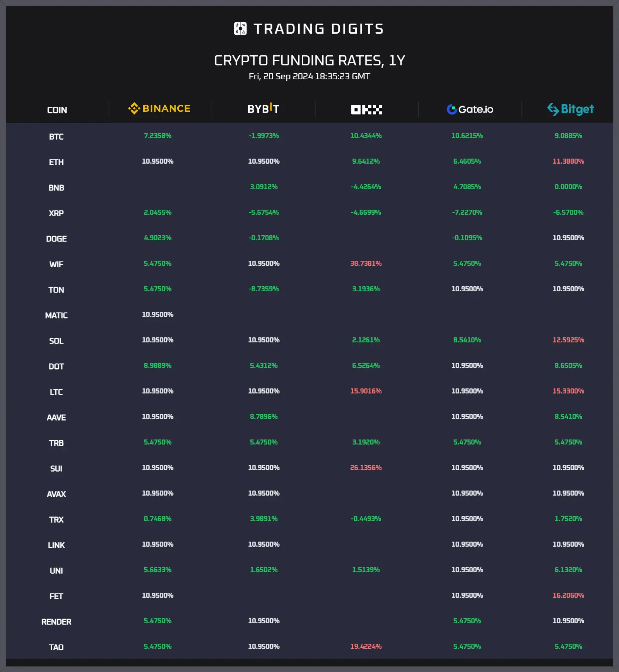This screenshot has width=619, height=672.
Task: Click the Bybit exchange logo
Action: 263,109
